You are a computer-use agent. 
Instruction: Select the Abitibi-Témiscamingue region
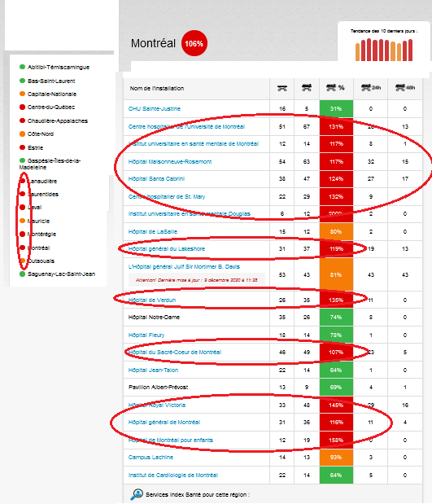point(59,68)
